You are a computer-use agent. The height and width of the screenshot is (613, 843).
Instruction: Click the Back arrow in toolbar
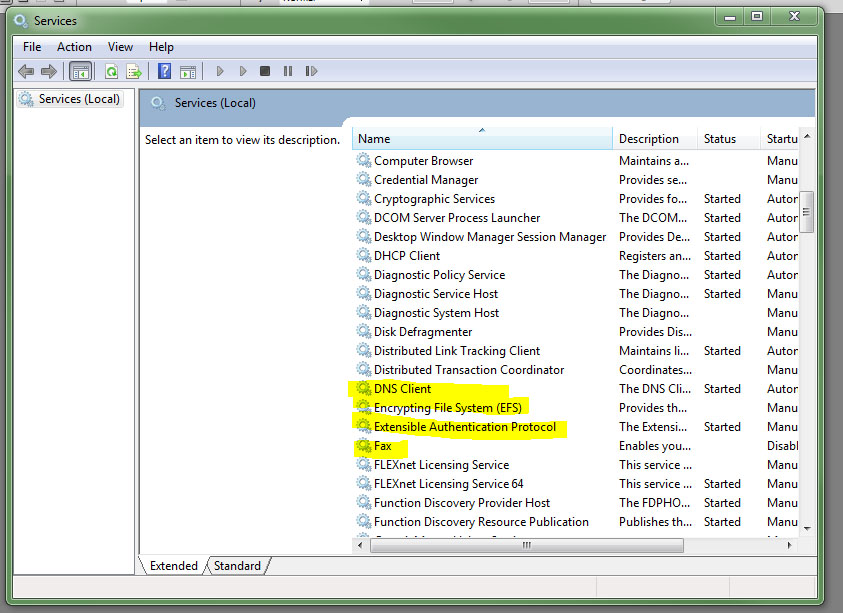26,71
